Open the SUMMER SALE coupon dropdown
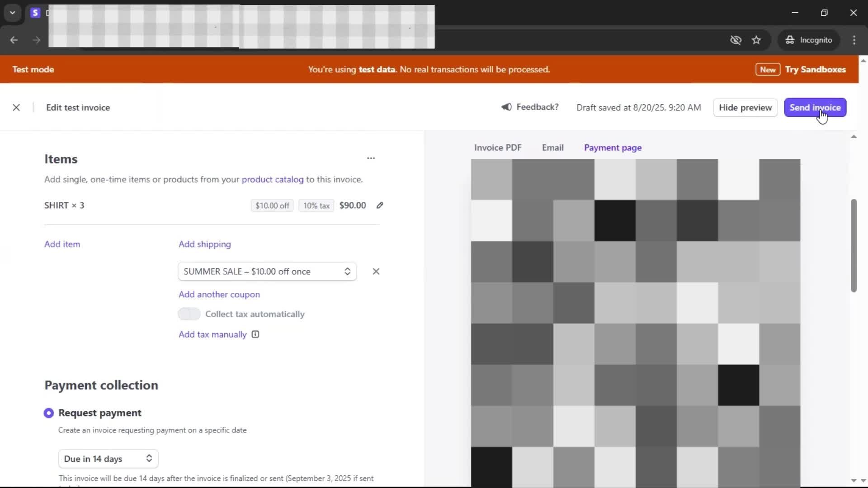Viewport: 868px width, 488px height. 267,272
